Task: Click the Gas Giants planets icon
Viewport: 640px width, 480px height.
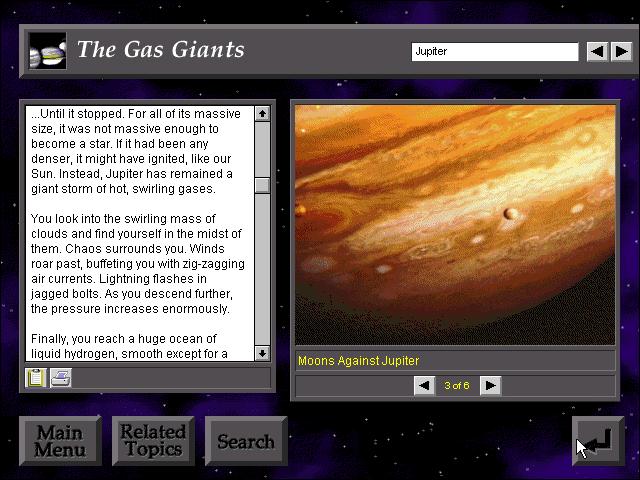Action: (x=48, y=51)
